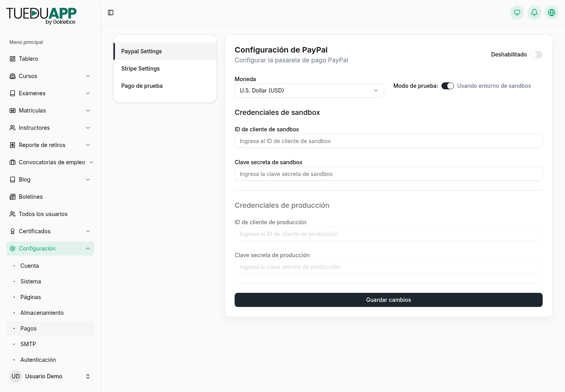565x392 pixels.
Task: Go to Tablero in the main menu
Action: [x=50, y=59]
